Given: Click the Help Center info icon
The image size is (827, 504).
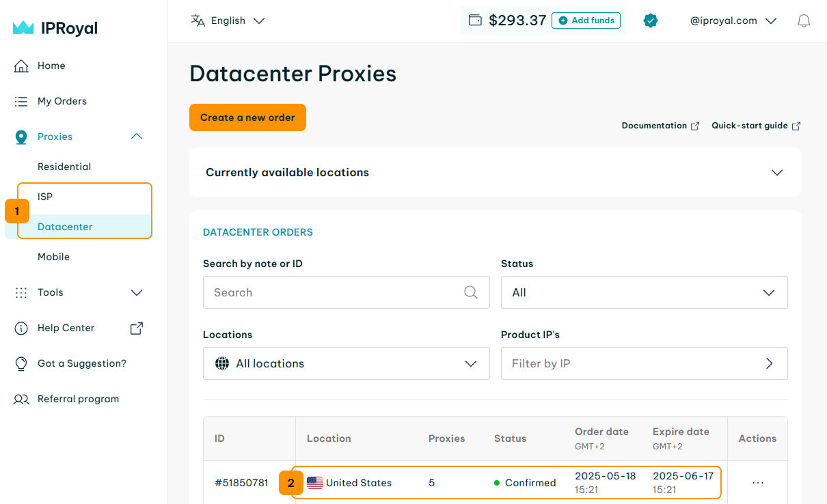Looking at the screenshot, I should (x=21, y=328).
